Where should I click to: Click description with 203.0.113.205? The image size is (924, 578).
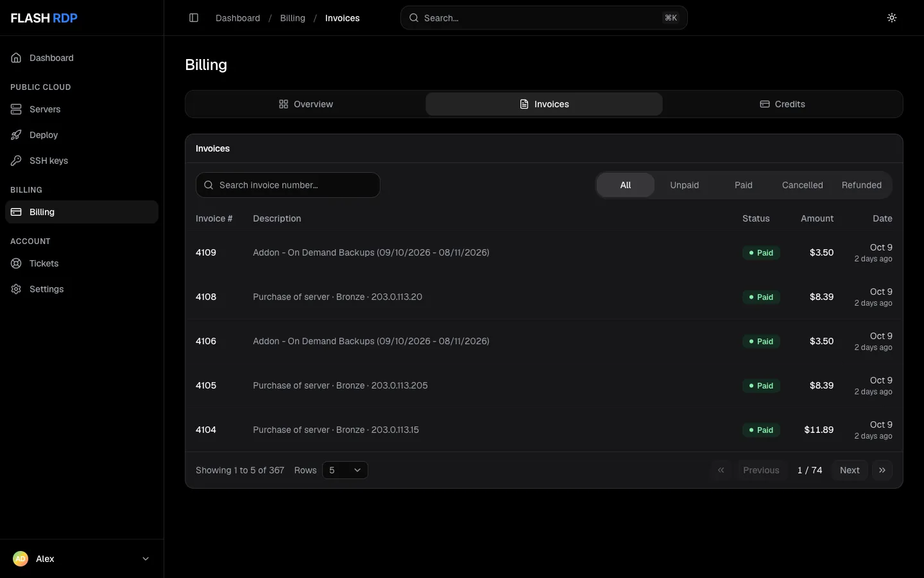(340, 386)
